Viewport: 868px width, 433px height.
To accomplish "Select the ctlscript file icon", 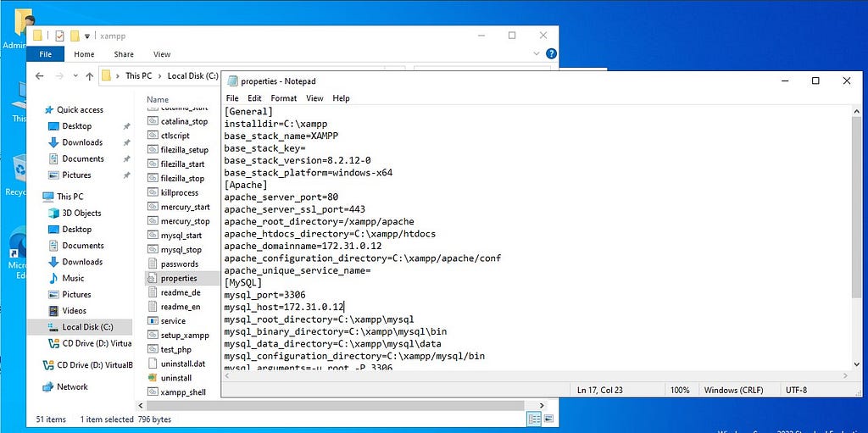I will [153, 135].
